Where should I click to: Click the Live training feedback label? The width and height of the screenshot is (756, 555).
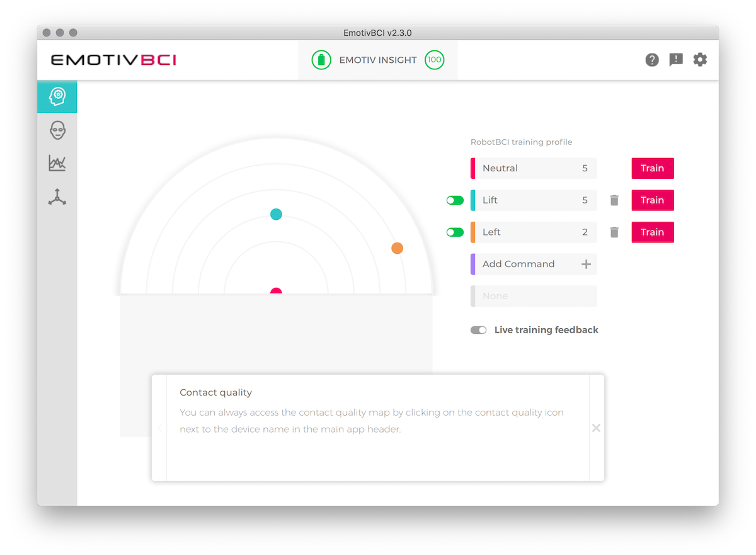pos(546,330)
